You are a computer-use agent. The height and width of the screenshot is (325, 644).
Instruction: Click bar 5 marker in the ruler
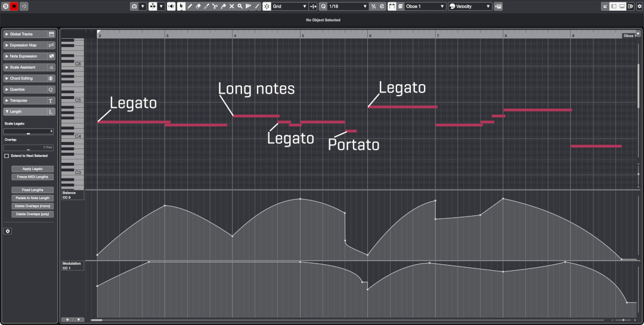303,36
